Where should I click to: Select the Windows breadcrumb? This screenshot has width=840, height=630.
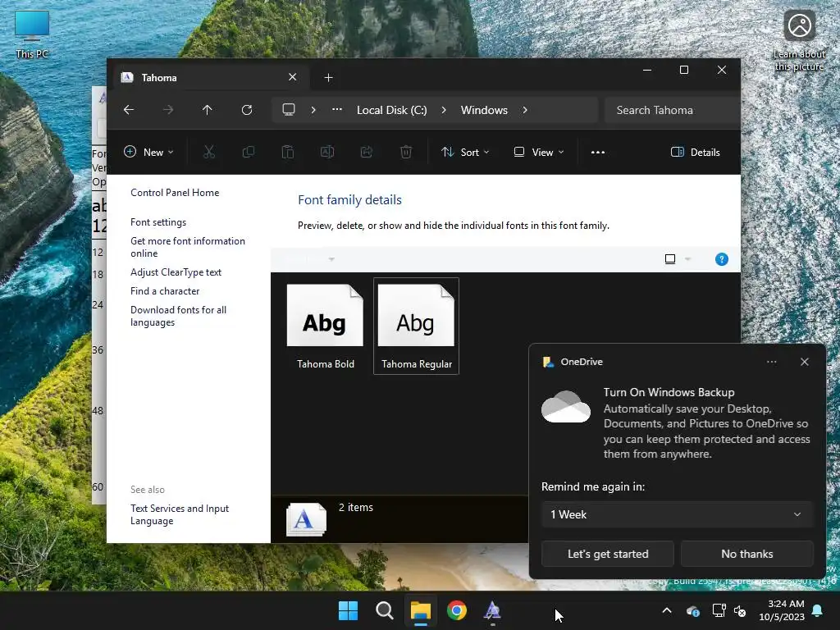(x=484, y=110)
